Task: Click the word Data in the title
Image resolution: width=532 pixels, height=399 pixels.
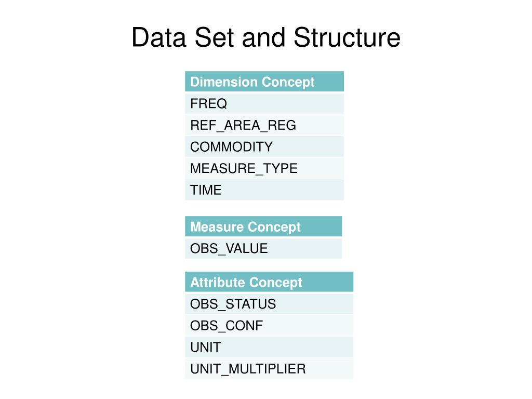Action: 159,37
